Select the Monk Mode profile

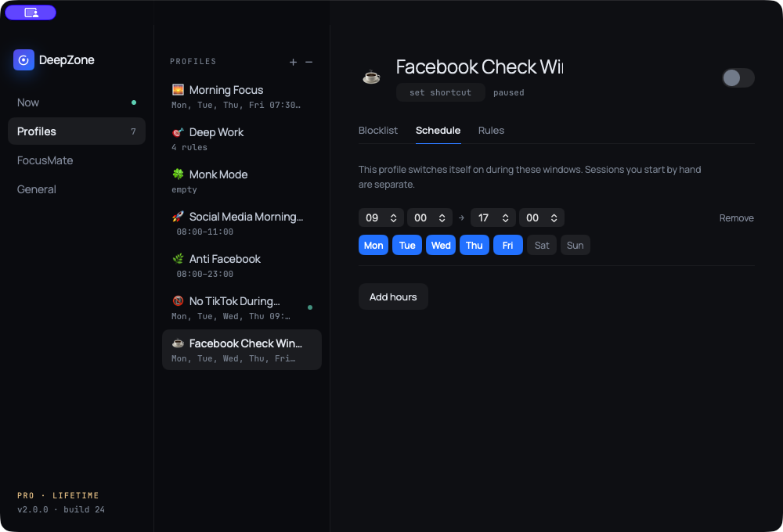pyautogui.click(x=242, y=181)
